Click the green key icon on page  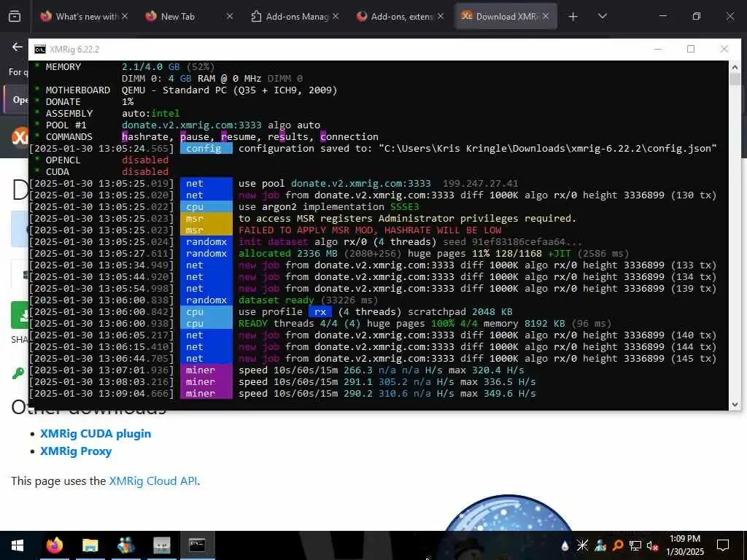[18, 373]
